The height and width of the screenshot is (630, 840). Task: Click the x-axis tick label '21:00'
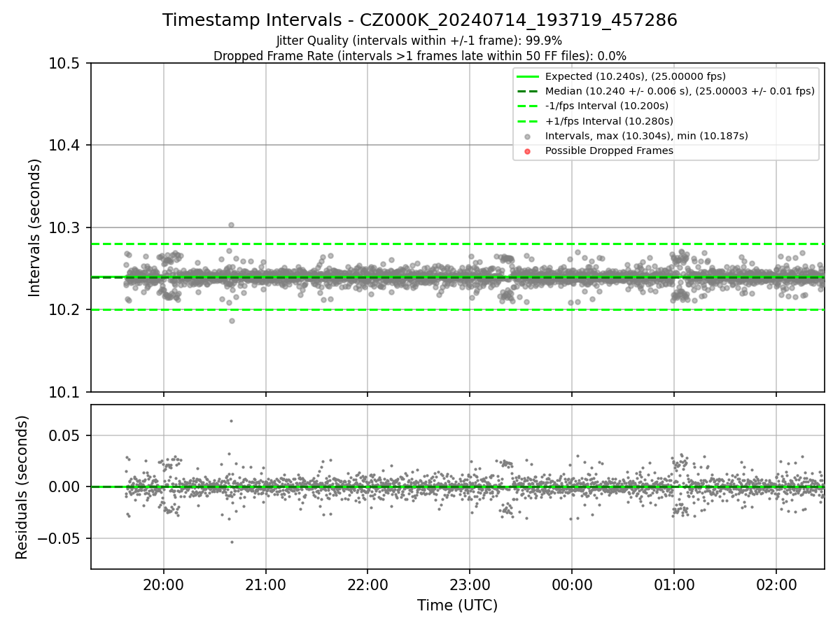(x=265, y=584)
